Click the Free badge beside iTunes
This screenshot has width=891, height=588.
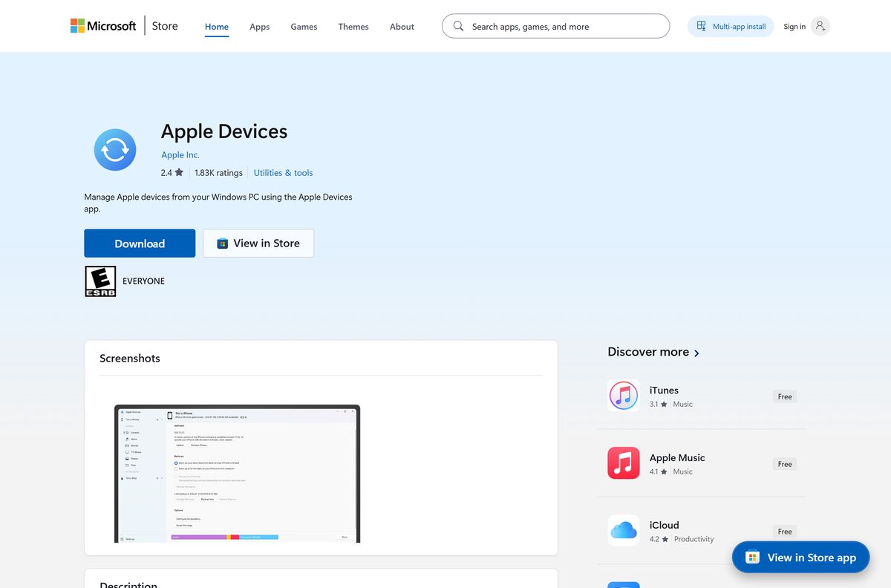[785, 396]
